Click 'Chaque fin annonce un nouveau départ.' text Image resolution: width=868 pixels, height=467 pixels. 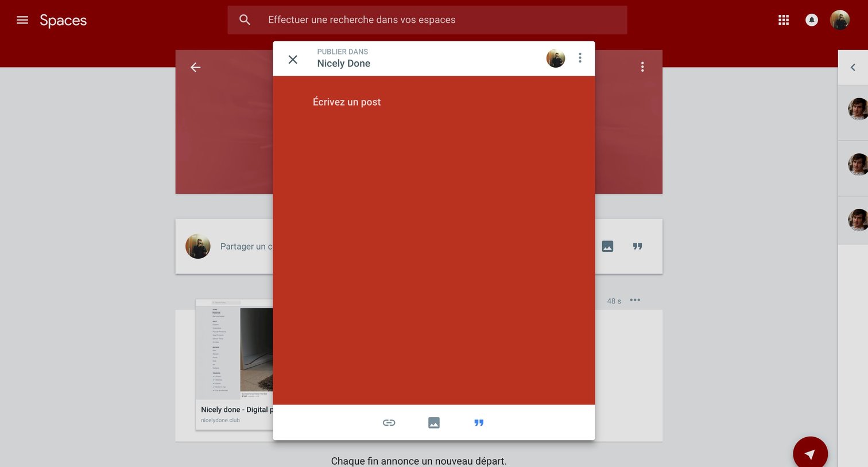coord(419,461)
